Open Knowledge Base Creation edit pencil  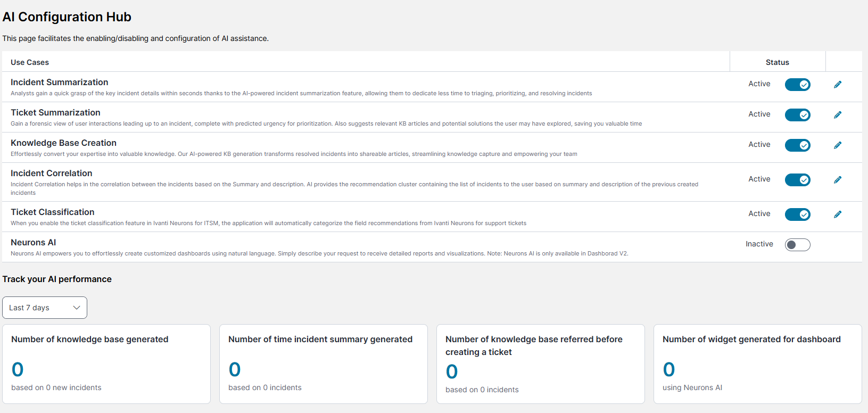(838, 145)
